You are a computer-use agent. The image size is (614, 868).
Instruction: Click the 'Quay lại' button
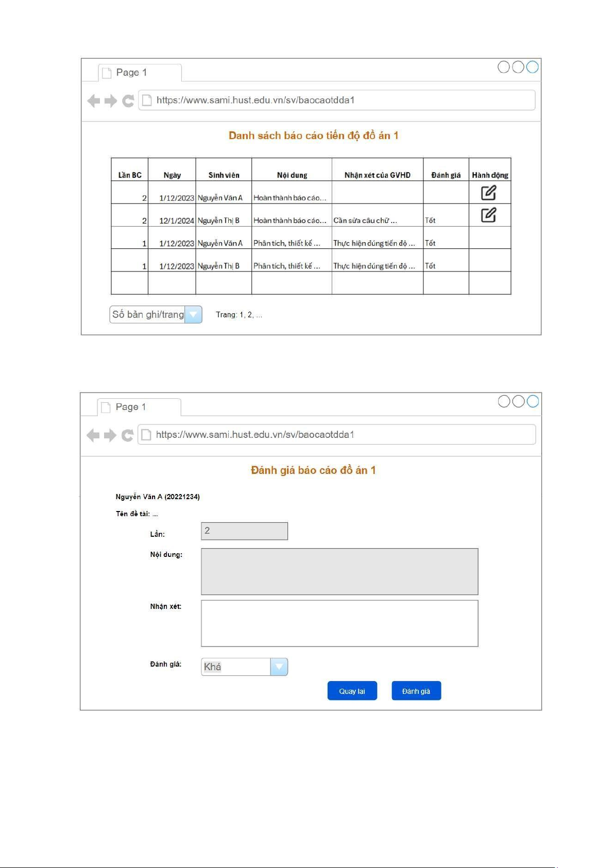pyautogui.click(x=352, y=691)
